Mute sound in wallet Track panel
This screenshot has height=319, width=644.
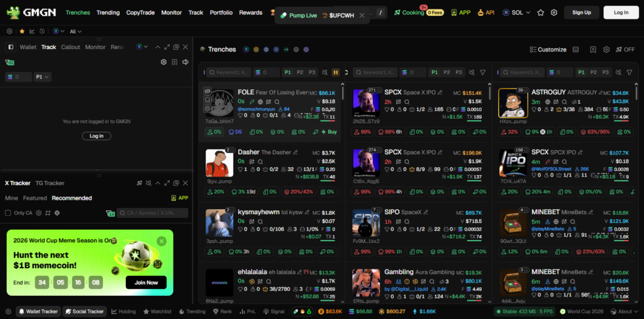[186, 62]
